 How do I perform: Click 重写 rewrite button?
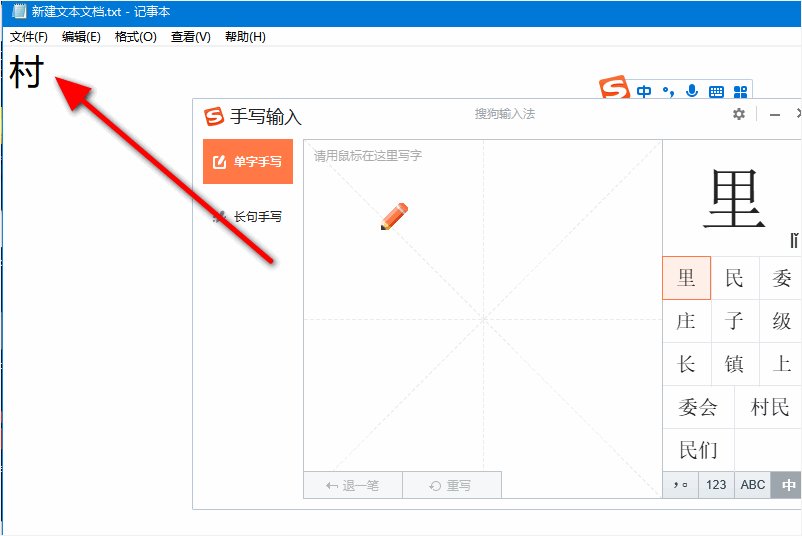coord(452,485)
